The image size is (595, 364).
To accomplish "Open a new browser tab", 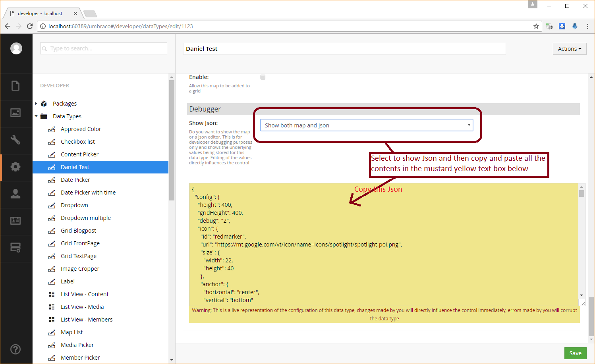I will point(90,14).
